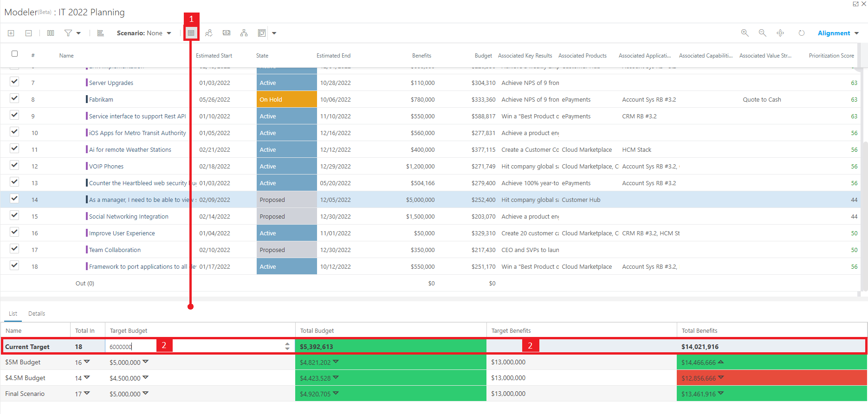Screen dimensions: 868x414
Task: Uncheck row 9 Service interface checkbox
Action: coord(14,115)
